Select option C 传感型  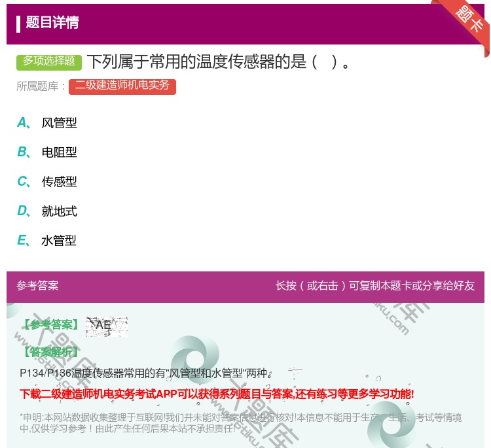pyautogui.click(x=47, y=181)
